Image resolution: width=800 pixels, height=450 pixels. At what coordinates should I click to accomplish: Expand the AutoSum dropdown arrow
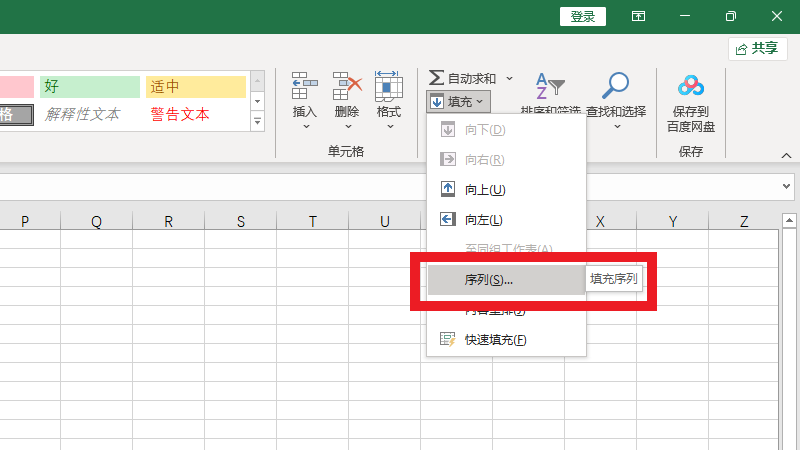[509, 78]
